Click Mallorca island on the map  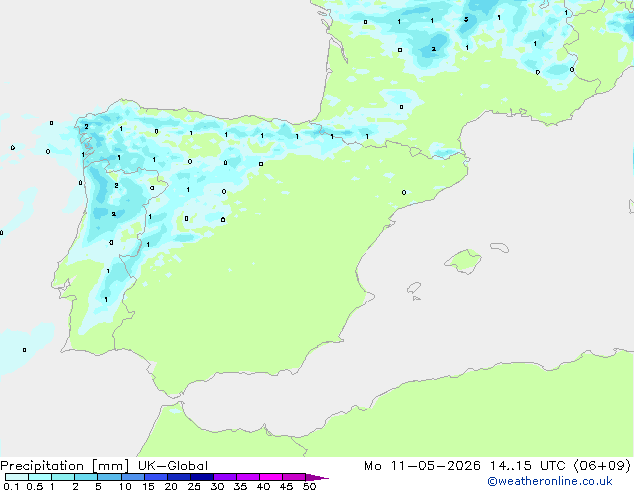(463, 261)
